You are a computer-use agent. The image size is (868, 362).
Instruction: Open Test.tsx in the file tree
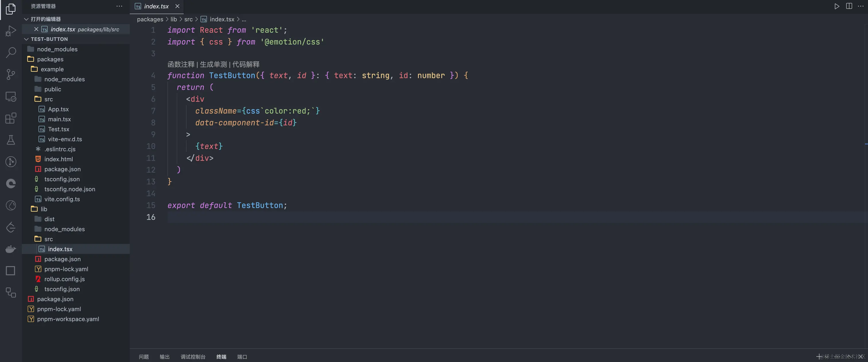[76, 129]
